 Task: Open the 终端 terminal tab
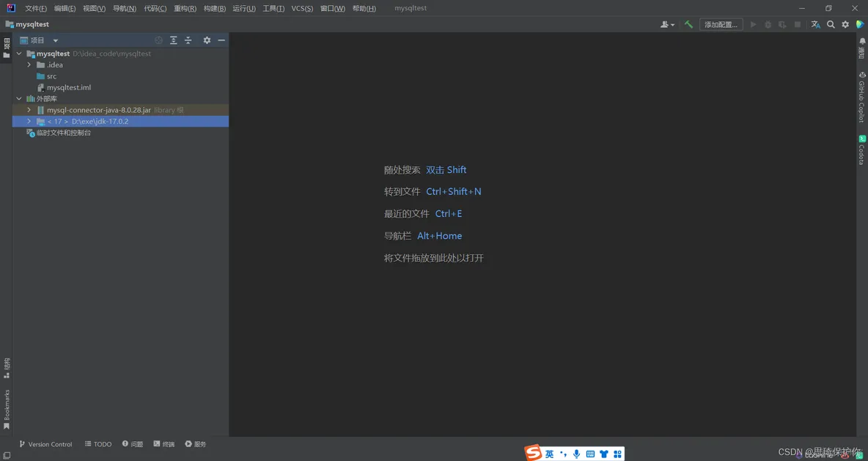click(x=164, y=444)
